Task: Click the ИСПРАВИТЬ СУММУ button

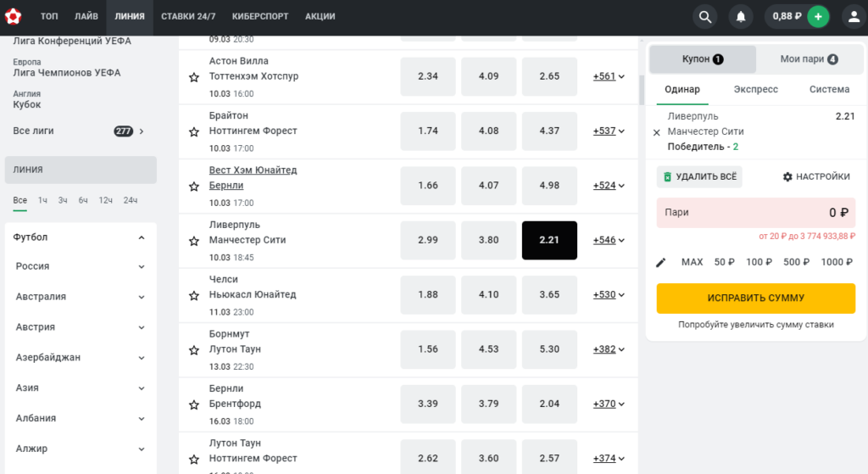Action: pos(755,298)
